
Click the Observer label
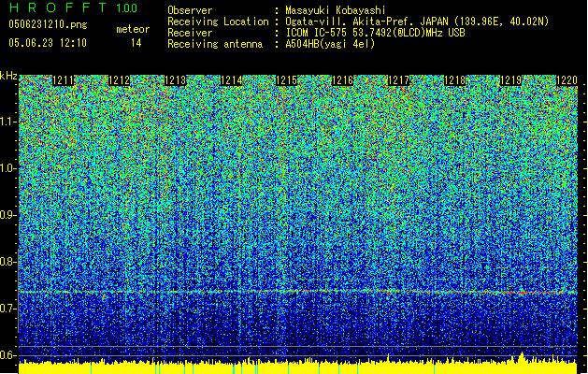(x=190, y=10)
